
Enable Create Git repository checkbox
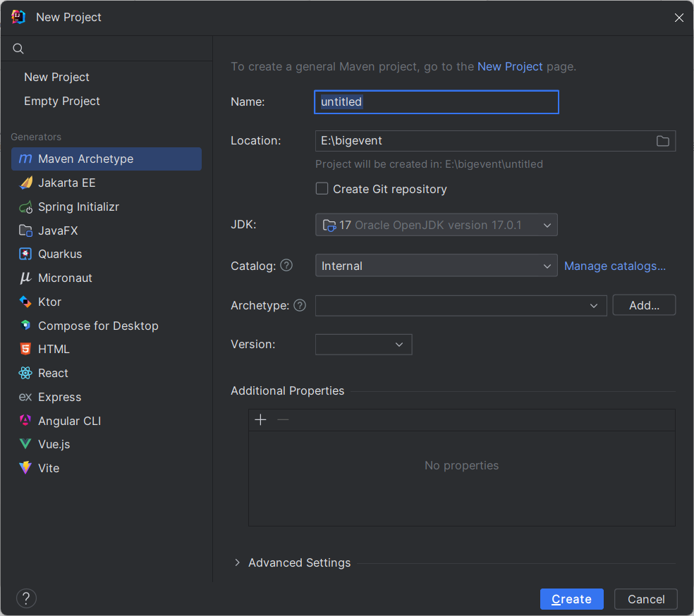click(x=322, y=189)
